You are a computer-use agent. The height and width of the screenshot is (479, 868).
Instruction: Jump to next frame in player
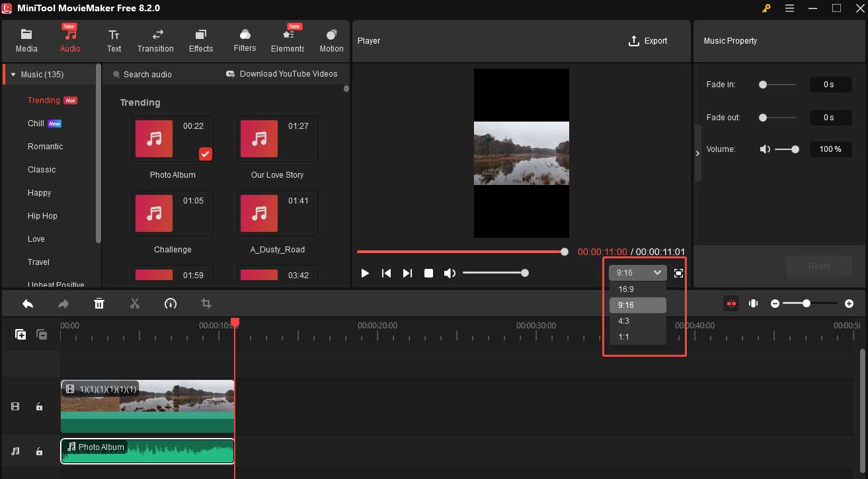407,273
